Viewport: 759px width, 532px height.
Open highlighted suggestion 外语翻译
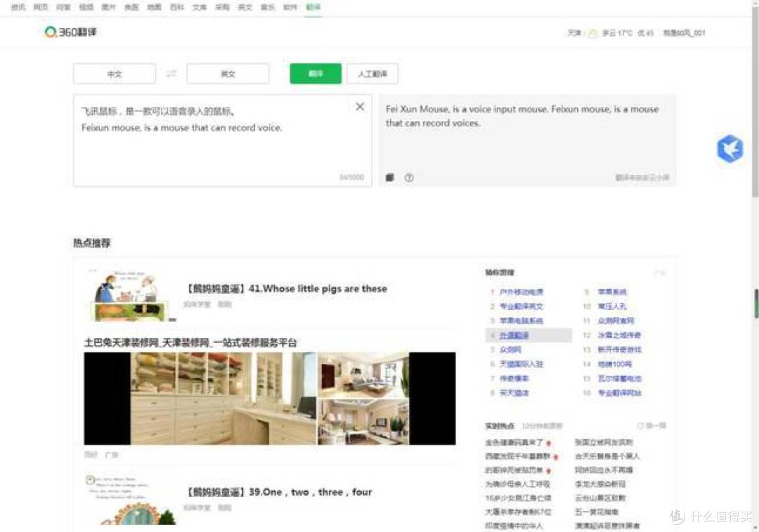click(x=514, y=335)
